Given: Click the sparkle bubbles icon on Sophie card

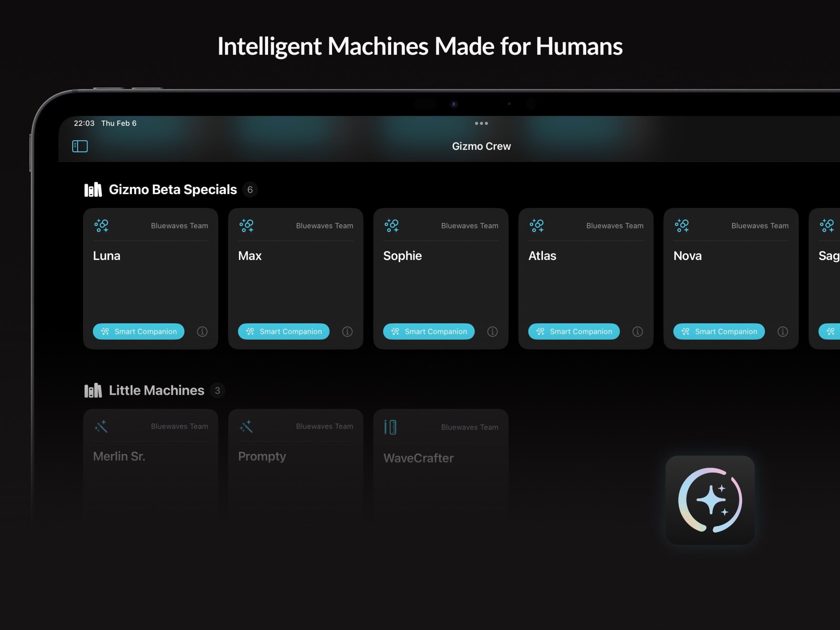Looking at the screenshot, I should (x=391, y=226).
